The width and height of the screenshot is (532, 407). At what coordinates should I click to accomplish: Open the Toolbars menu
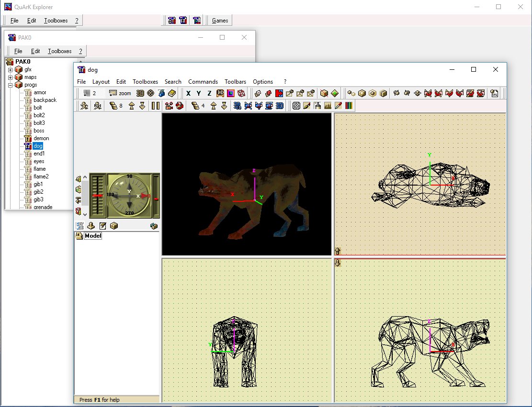235,82
